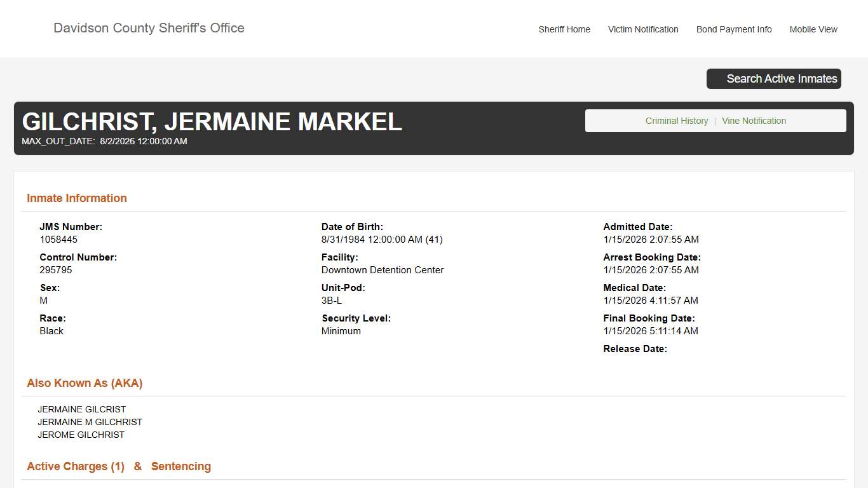Open the Active Charges (1) section
Viewport: 868px width, 488px height.
click(x=75, y=466)
